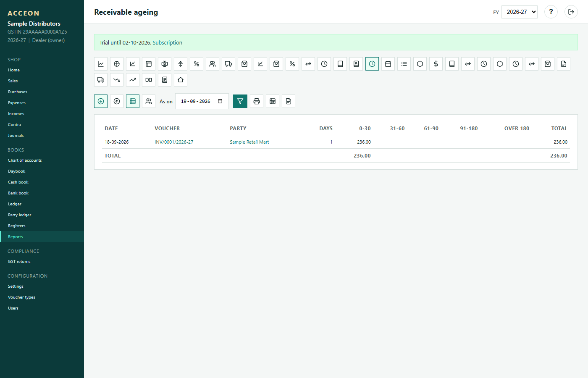Screen dimensions: 588x378
Task: Click the printer icon to print report
Action: tap(257, 101)
